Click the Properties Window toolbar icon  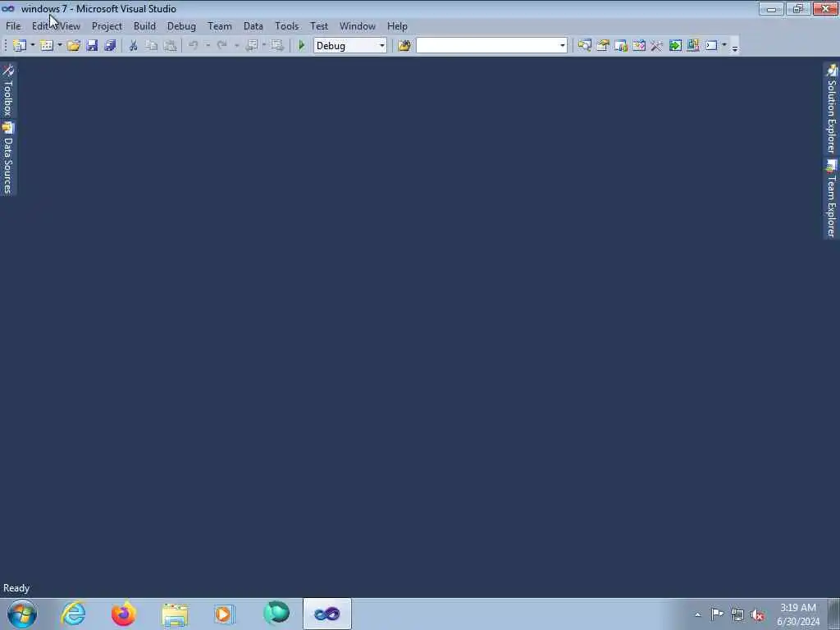tap(603, 46)
